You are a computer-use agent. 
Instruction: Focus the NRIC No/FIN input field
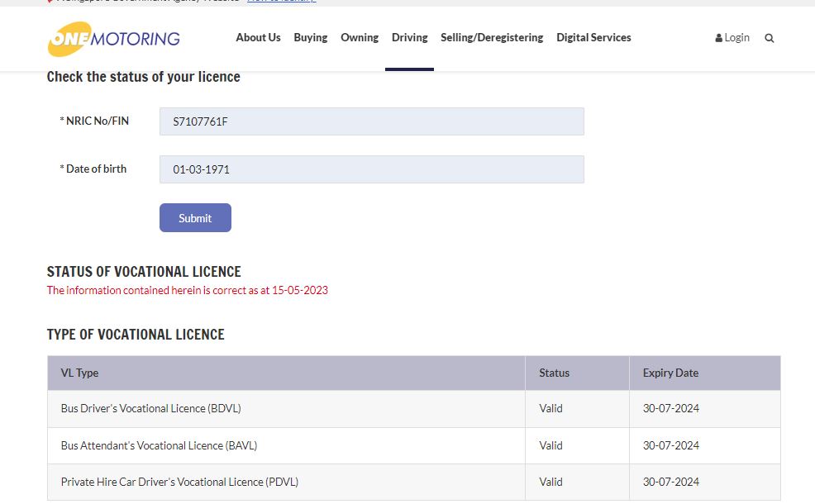(x=371, y=121)
